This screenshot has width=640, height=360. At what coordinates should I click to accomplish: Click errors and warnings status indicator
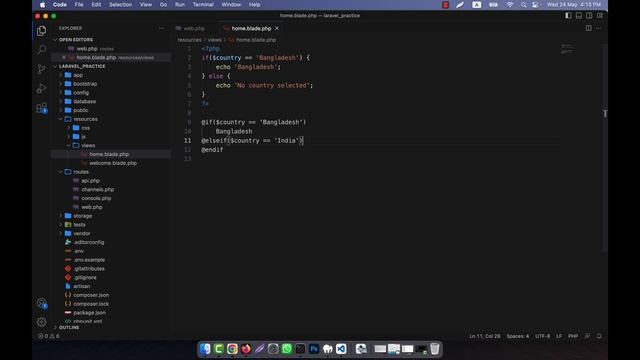click(x=49, y=336)
